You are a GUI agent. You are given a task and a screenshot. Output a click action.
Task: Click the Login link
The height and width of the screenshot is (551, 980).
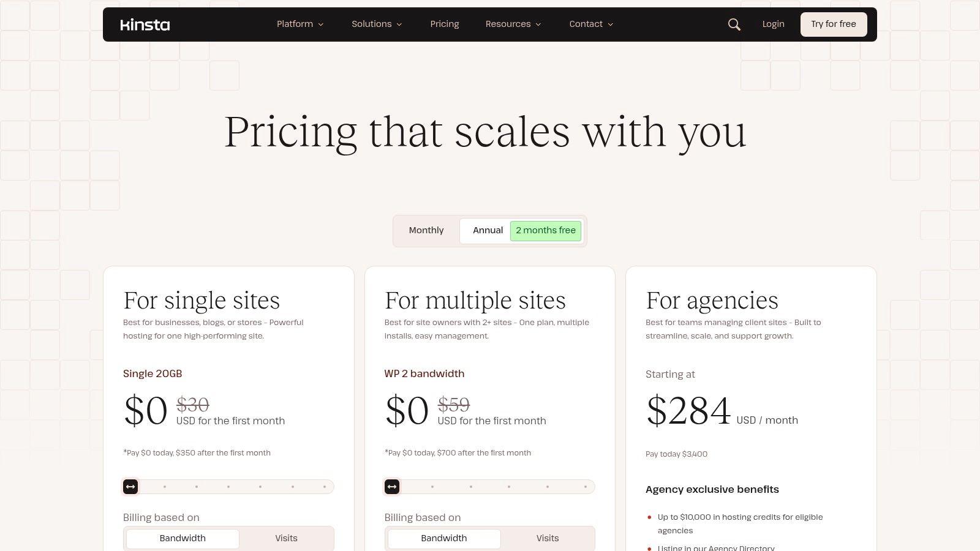coord(773,24)
